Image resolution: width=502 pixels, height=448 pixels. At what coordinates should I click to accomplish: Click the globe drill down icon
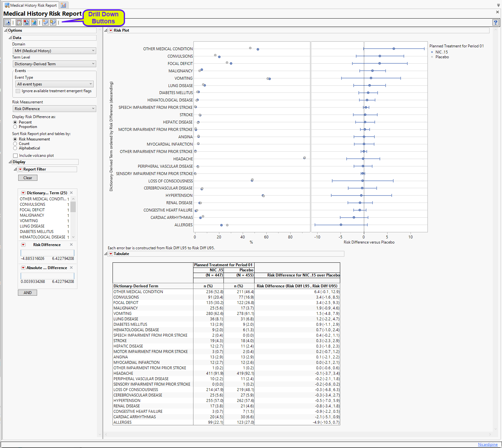(x=34, y=22)
